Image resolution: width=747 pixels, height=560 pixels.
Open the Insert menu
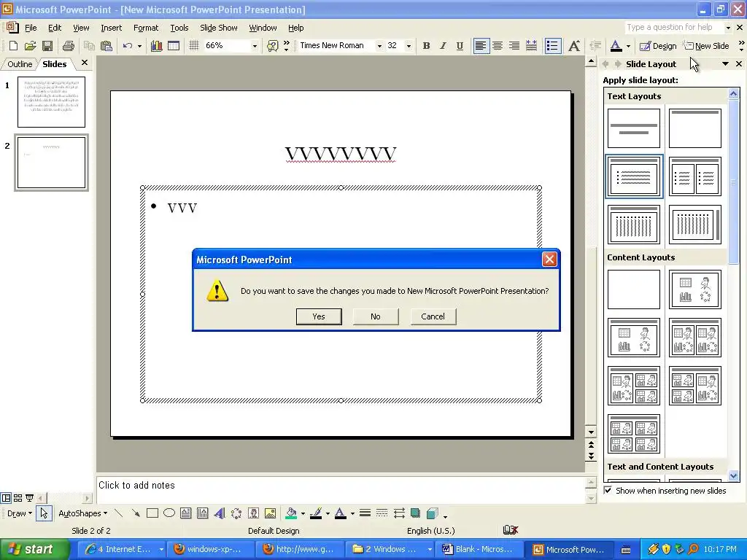tap(111, 28)
